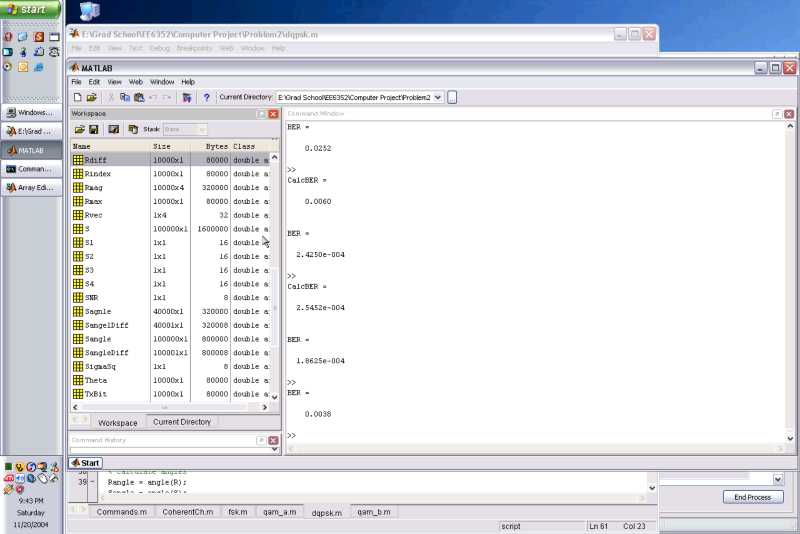800x534 pixels.
Task: Click the desktop My Computer icon
Action: tap(90, 11)
